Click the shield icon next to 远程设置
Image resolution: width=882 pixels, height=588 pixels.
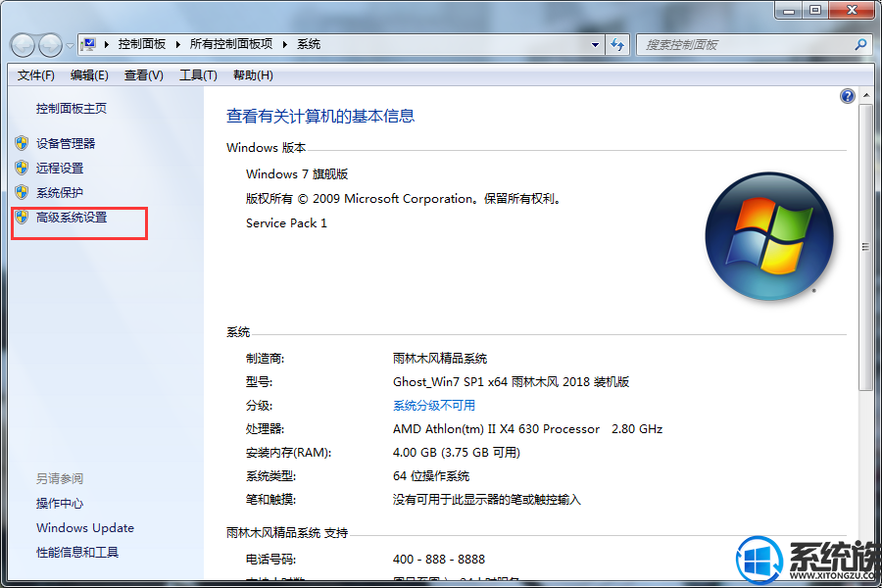tap(22, 168)
